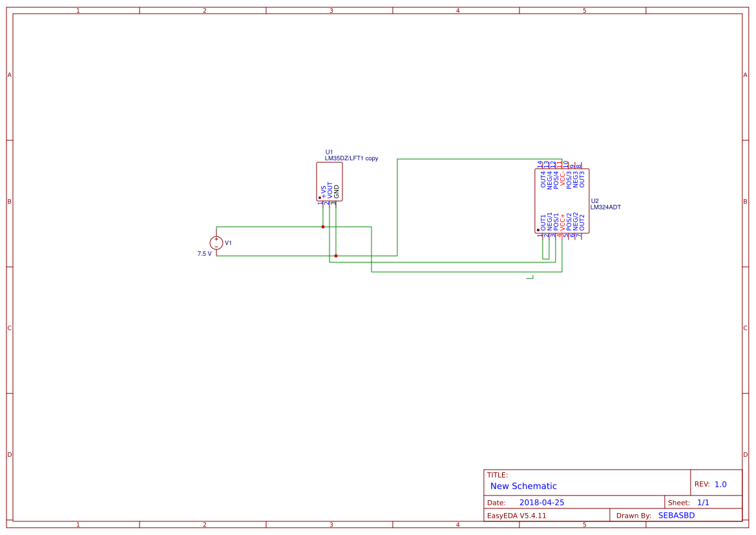Select the "NEG/2" pin label on U2
This screenshot has width=756, height=535.
pyautogui.click(x=575, y=222)
